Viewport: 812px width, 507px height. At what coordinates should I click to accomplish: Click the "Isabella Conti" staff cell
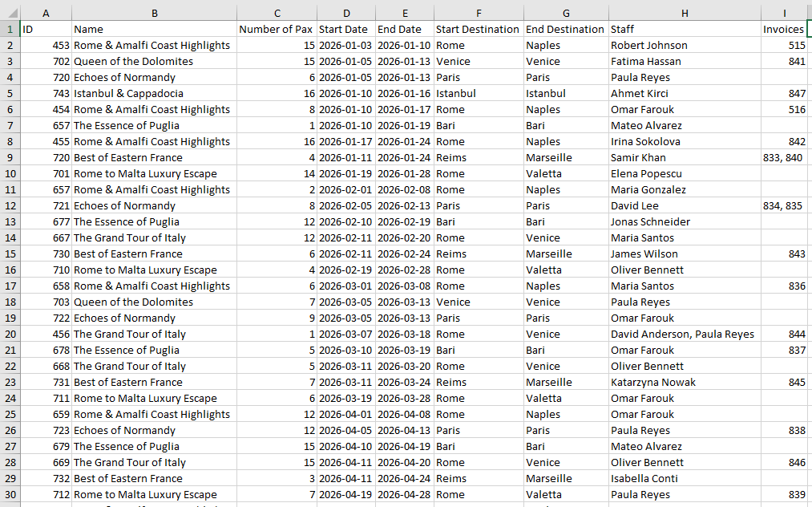click(644, 478)
